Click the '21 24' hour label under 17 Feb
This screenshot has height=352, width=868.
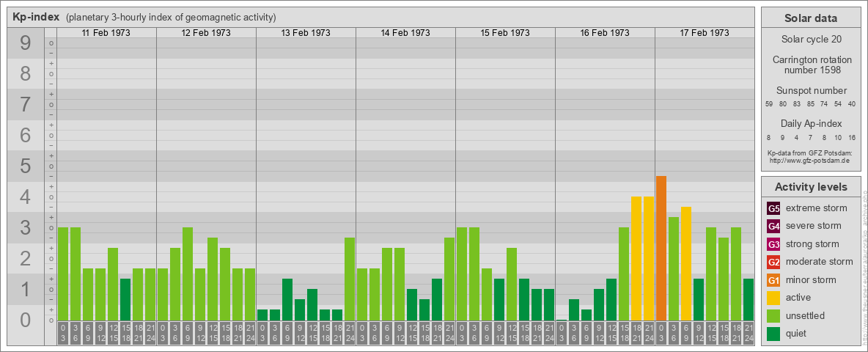(x=749, y=333)
